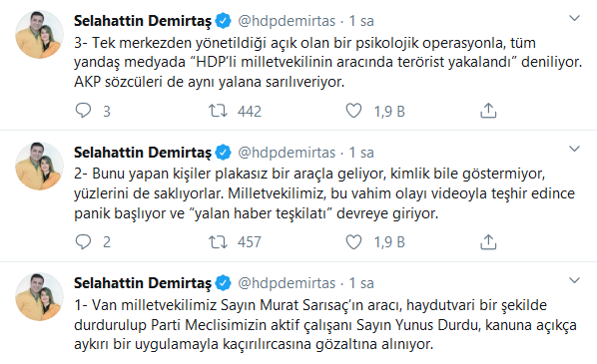Click @hdpdemirtas handle on the second tweet
This screenshot has width=597, height=364.
(x=287, y=153)
